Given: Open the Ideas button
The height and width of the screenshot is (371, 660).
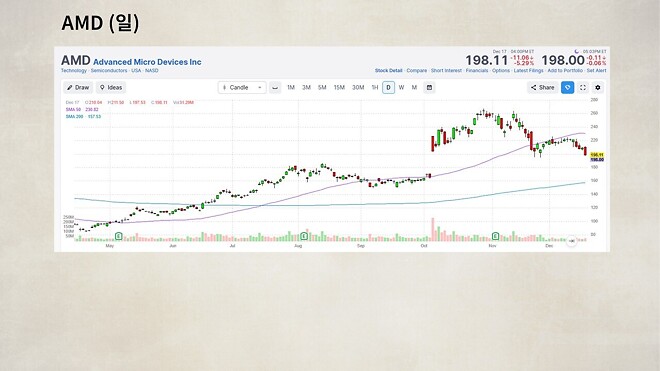Looking at the screenshot, I should coord(111,88).
